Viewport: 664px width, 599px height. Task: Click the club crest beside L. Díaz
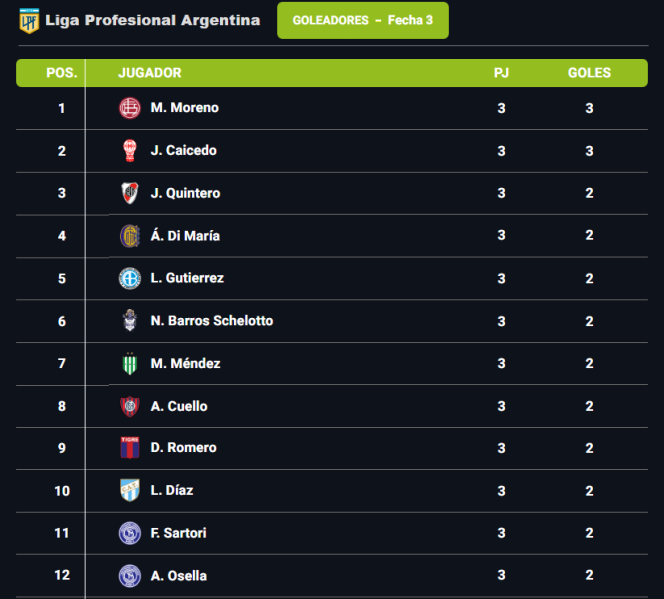[x=130, y=491]
